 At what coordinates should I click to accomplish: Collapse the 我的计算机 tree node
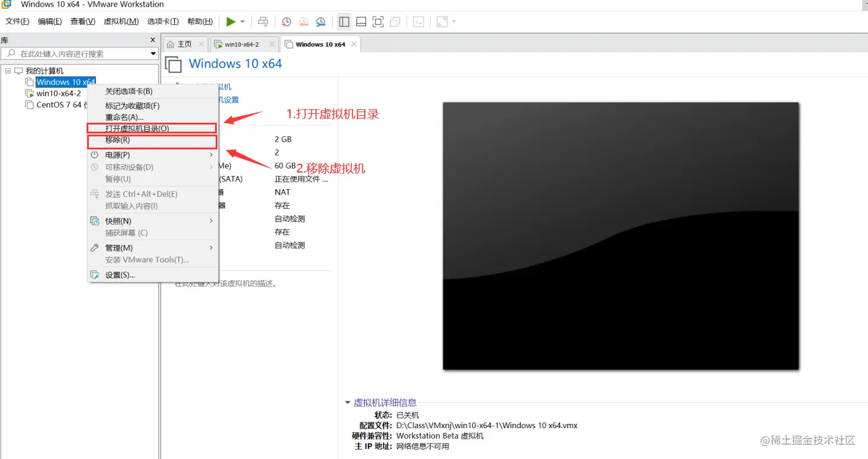point(8,71)
